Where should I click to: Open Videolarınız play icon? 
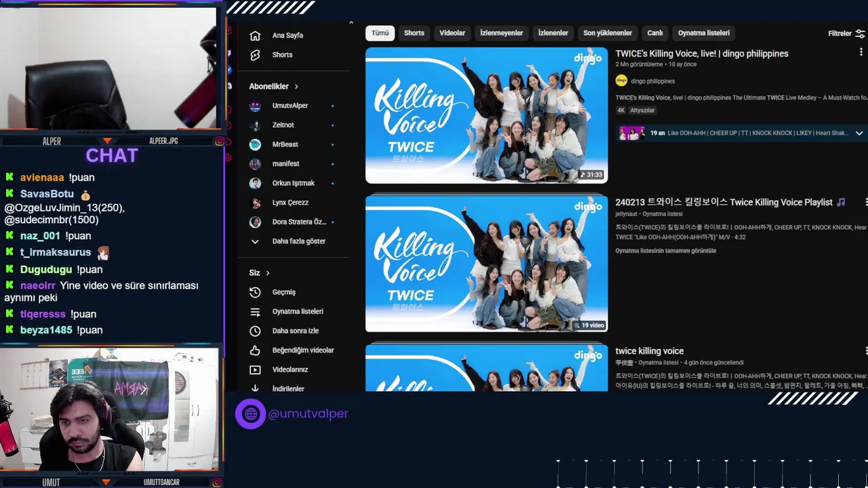255,369
